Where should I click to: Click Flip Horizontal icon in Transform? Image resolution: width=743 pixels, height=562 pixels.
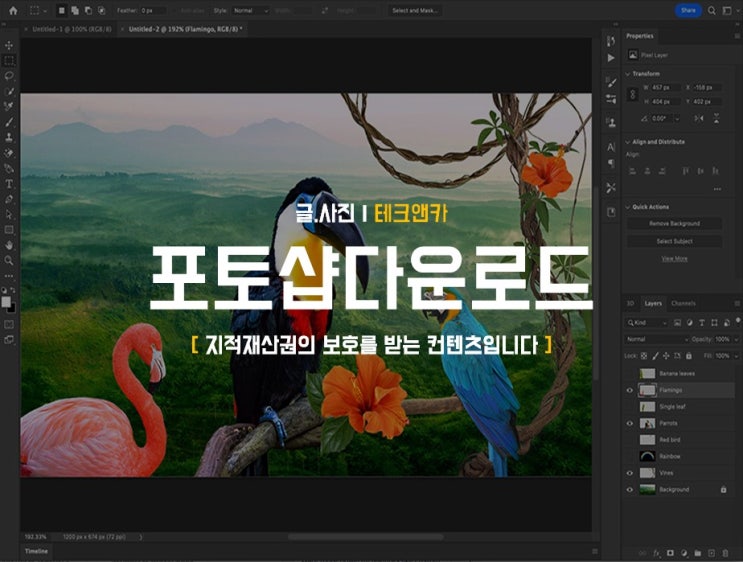coord(699,118)
